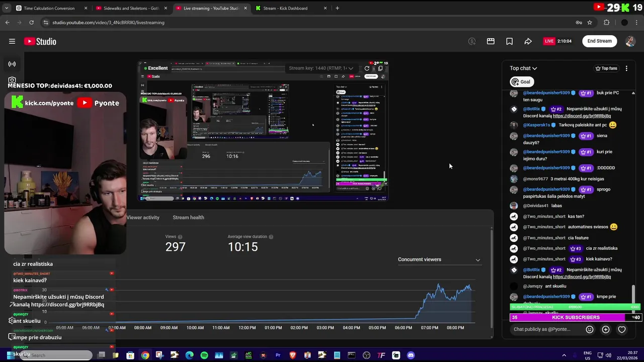Reset the stream key refresh icon
The width and height of the screenshot is (644, 362).
pyautogui.click(x=367, y=68)
